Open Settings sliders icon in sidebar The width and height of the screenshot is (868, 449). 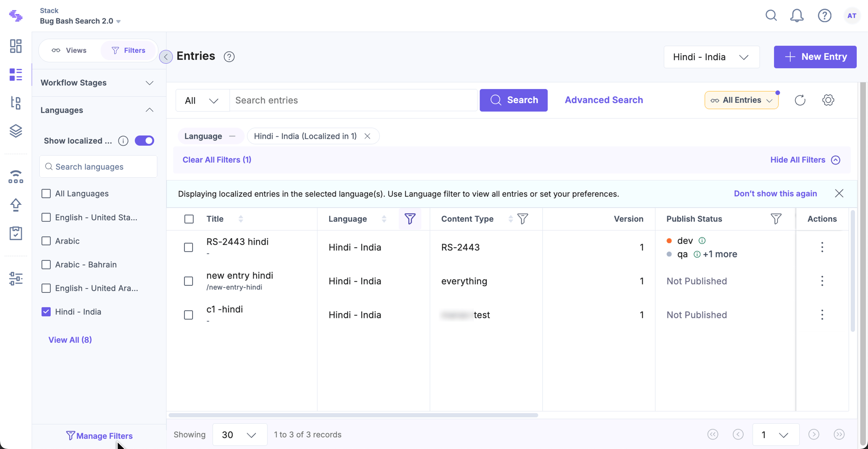16,279
